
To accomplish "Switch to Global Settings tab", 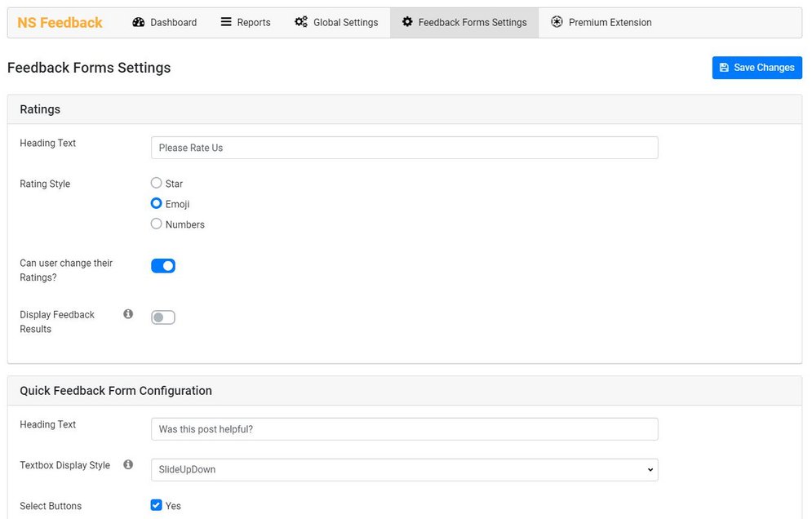I will point(336,22).
